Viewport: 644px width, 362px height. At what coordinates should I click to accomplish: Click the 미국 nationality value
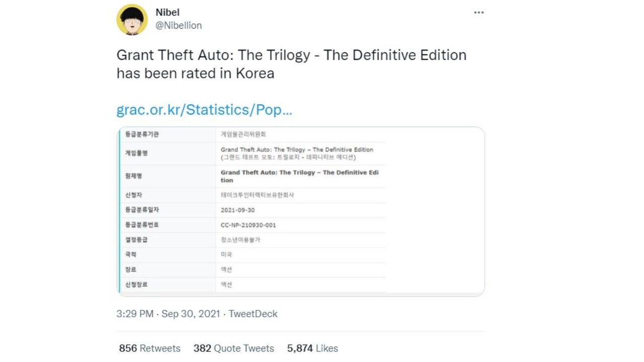tap(226, 255)
